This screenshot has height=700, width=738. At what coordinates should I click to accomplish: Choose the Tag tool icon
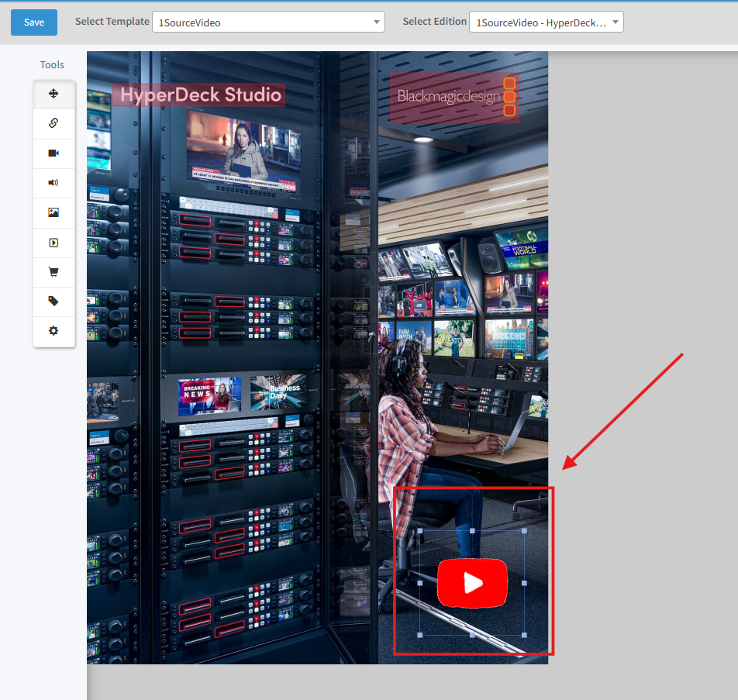point(53,302)
